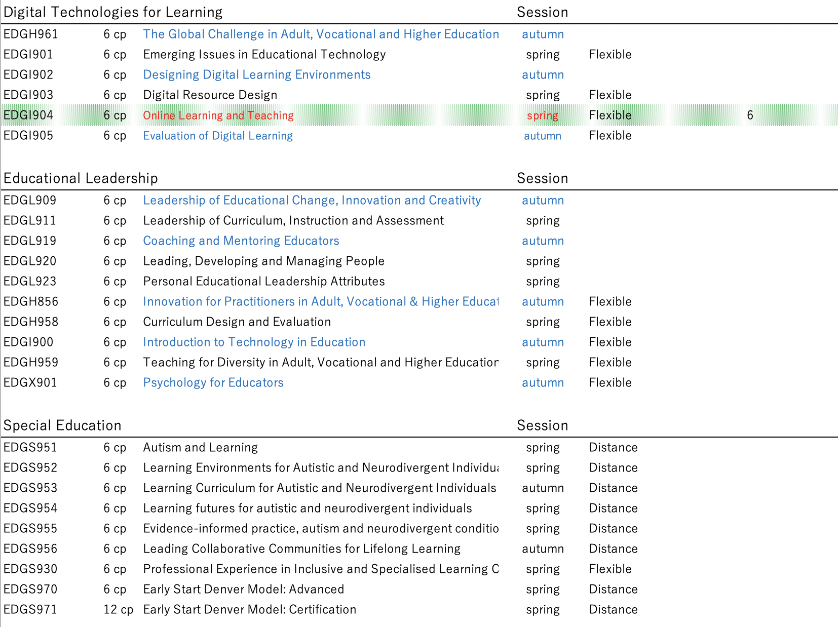Click the Distance cell for EDGS951

(x=614, y=447)
